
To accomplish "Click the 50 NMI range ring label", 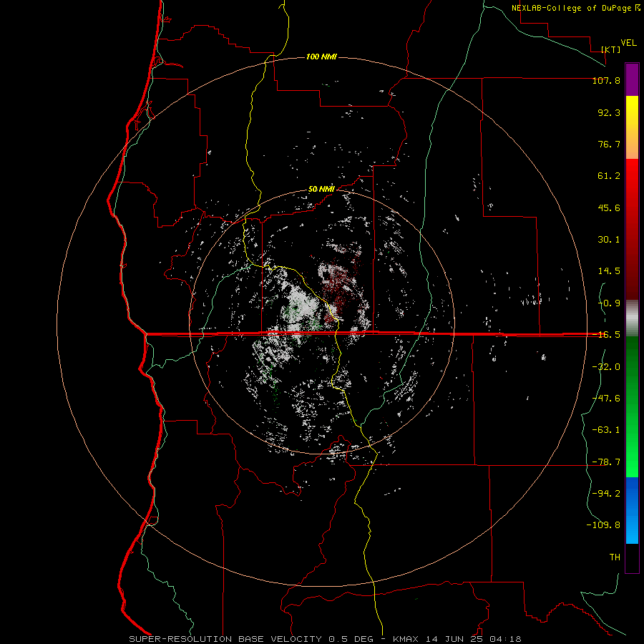I will [x=321, y=190].
